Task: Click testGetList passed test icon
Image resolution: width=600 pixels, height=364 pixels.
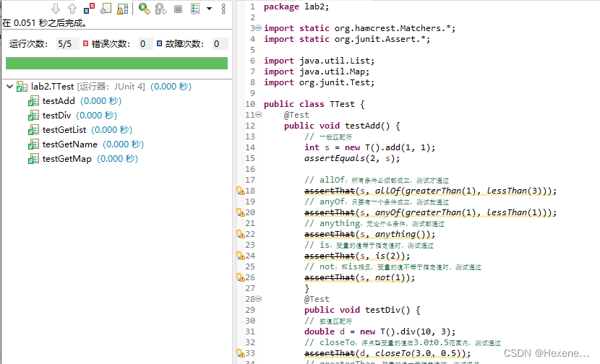Action: click(x=33, y=130)
